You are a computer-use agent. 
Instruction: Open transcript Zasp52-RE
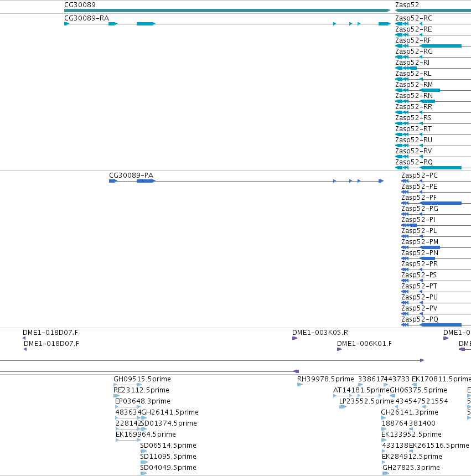click(413, 29)
